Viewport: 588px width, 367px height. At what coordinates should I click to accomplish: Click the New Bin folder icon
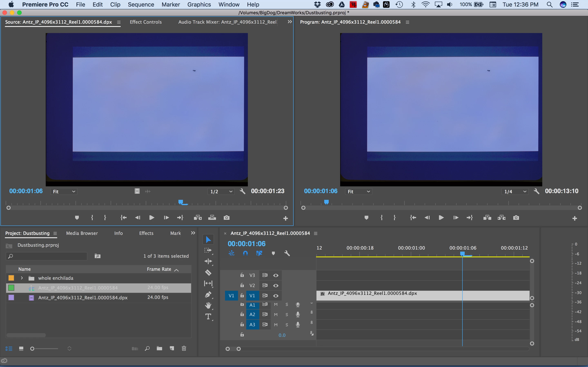point(159,349)
